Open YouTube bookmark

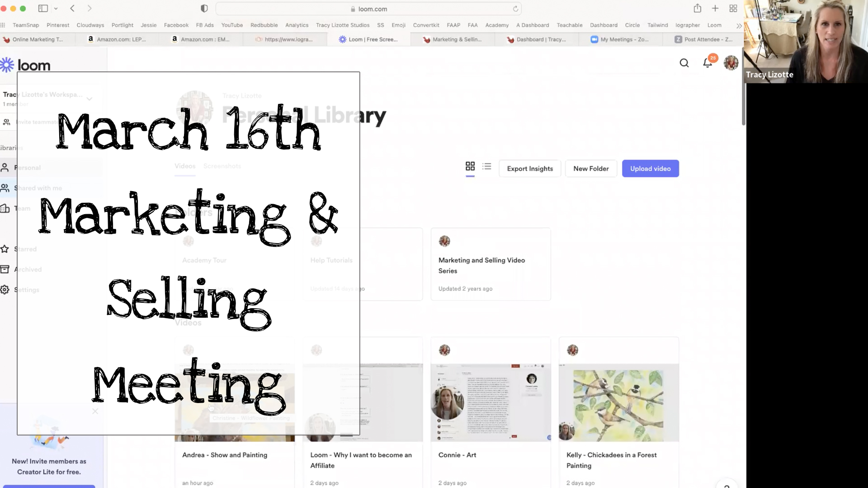pos(232,25)
